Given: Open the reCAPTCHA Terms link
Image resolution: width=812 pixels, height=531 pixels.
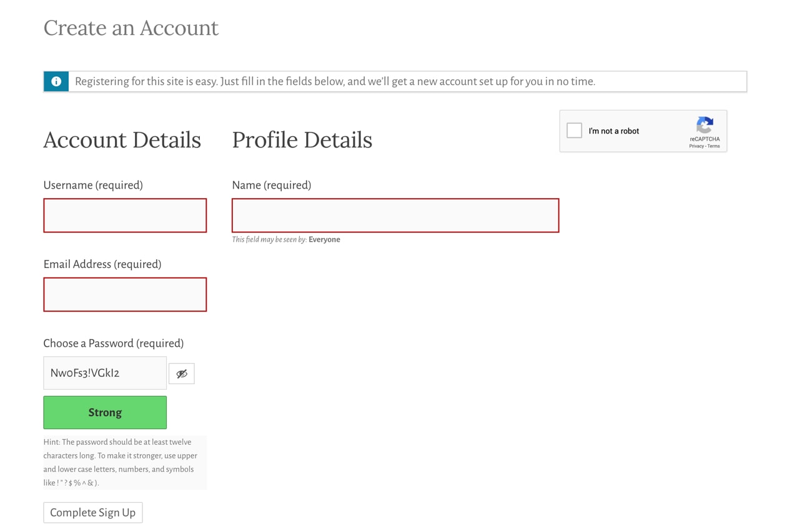Looking at the screenshot, I should 713,146.
